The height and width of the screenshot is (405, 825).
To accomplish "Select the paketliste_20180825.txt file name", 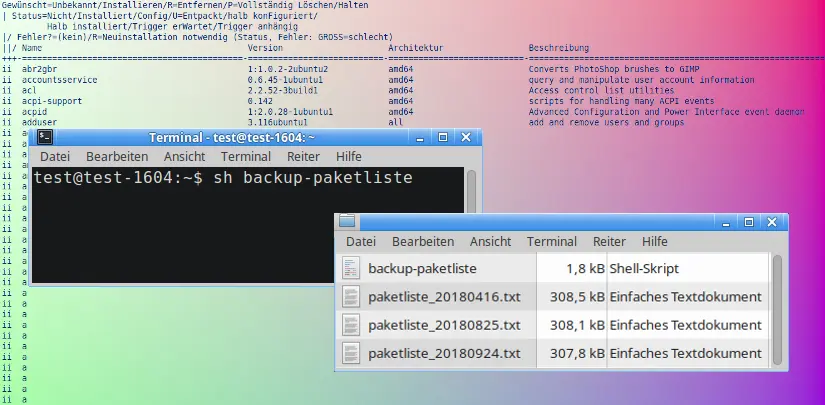I will point(444,325).
